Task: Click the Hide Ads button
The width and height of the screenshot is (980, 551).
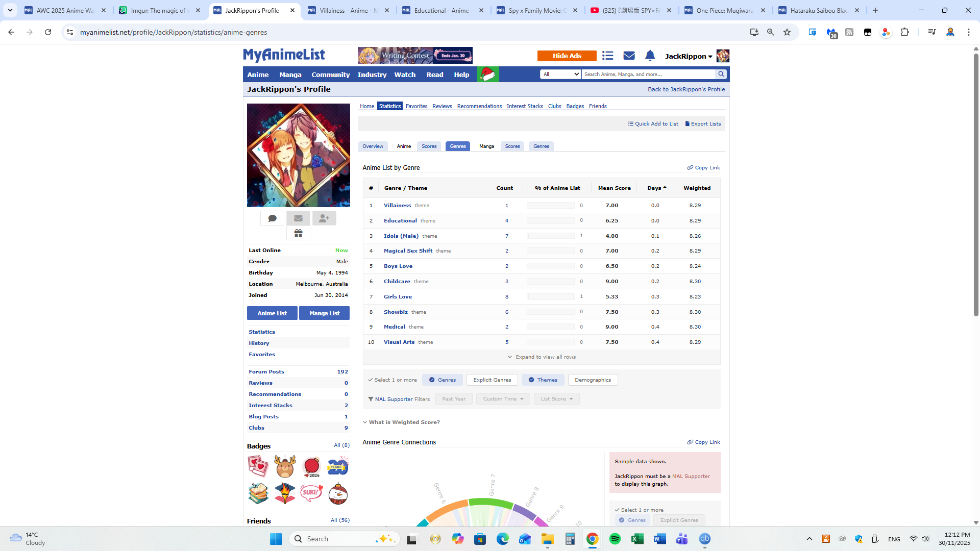Action: (x=567, y=56)
